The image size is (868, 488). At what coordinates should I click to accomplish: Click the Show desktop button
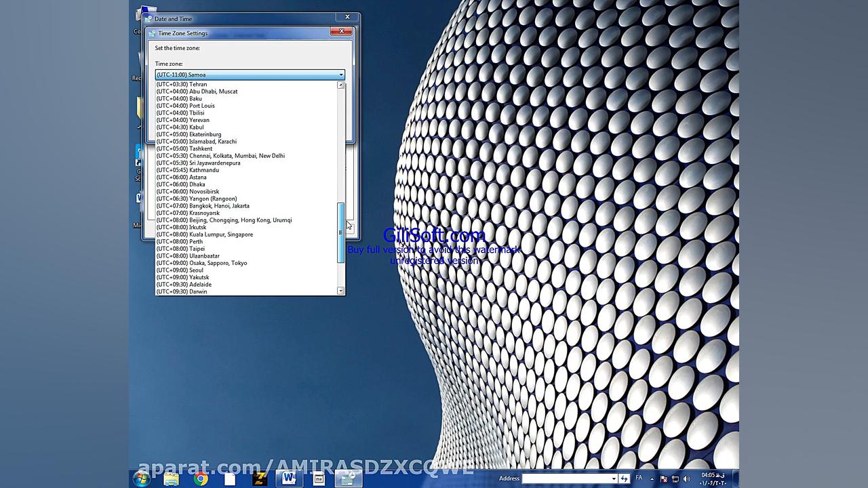735,479
